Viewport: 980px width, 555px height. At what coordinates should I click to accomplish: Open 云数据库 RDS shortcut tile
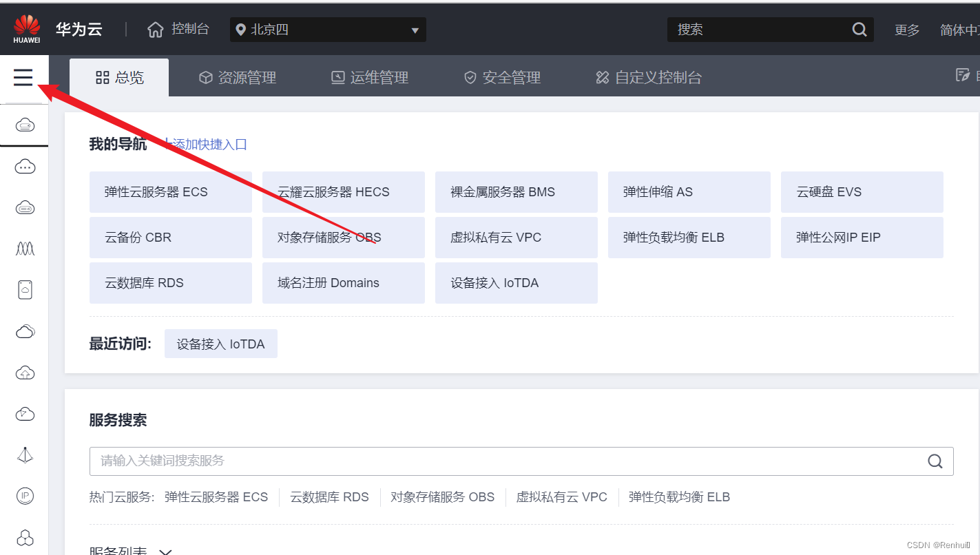pyautogui.click(x=171, y=283)
